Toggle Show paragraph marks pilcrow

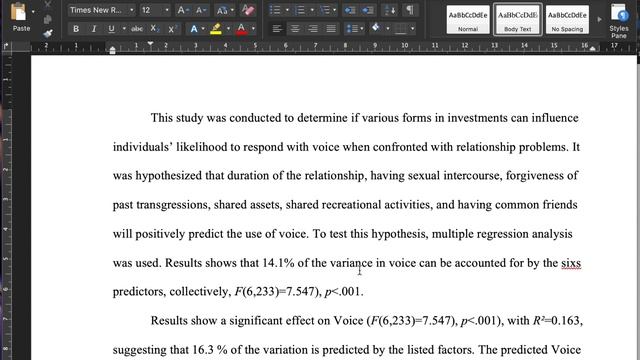[409, 10]
